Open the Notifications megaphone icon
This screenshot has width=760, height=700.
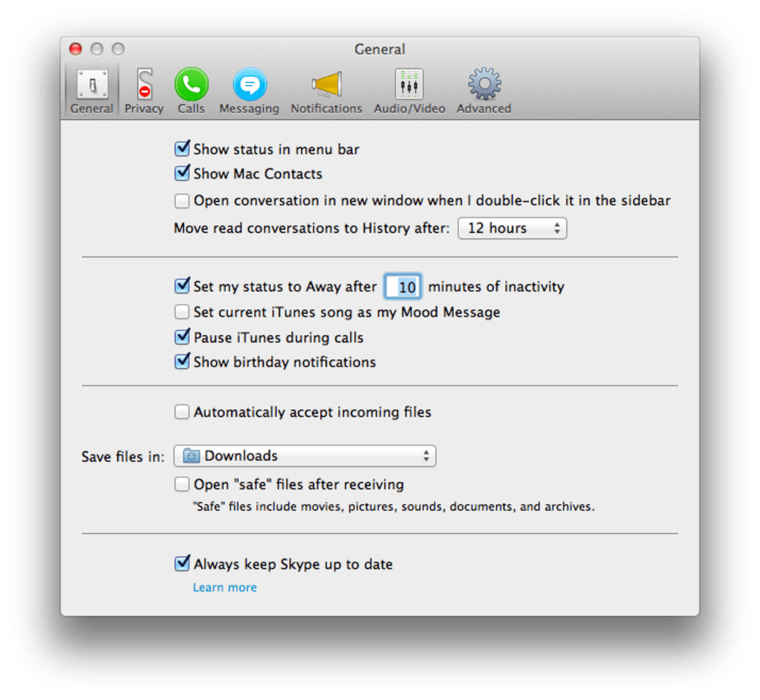coord(326,84)
